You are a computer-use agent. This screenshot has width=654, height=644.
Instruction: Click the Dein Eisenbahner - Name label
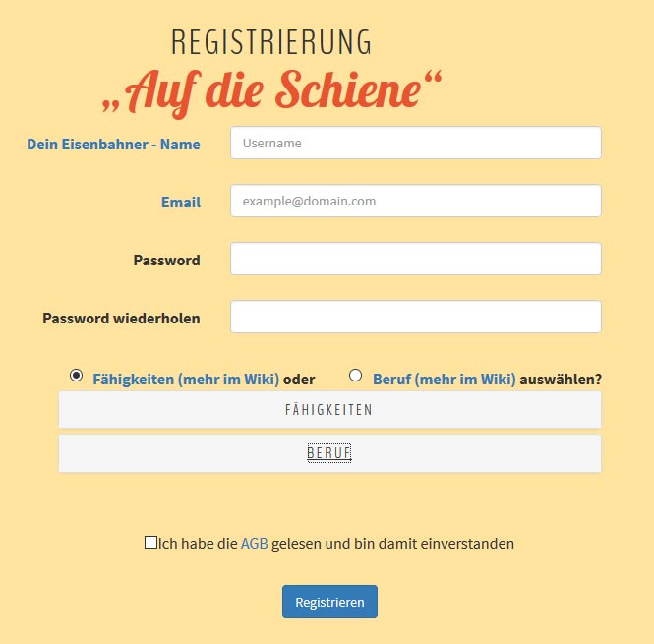coord(113,144)
